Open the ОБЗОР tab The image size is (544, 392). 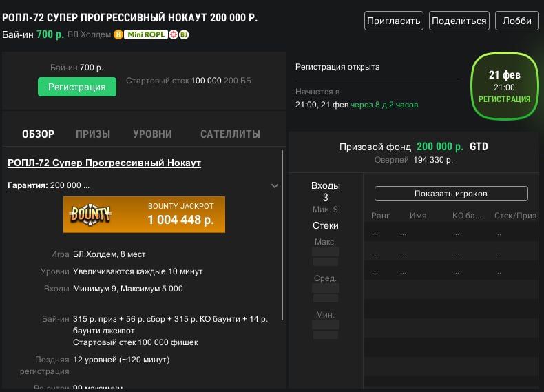[38, 134]
